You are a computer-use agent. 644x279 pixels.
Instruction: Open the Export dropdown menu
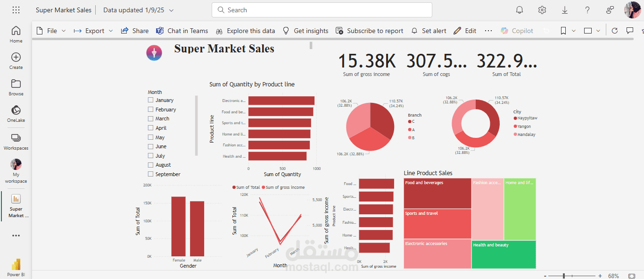click(93, 31)
